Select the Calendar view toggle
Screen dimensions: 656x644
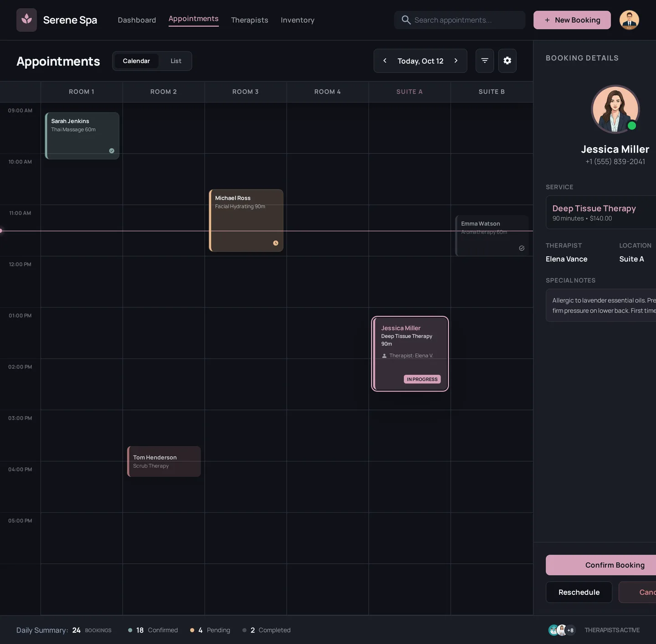click(136, 61)
